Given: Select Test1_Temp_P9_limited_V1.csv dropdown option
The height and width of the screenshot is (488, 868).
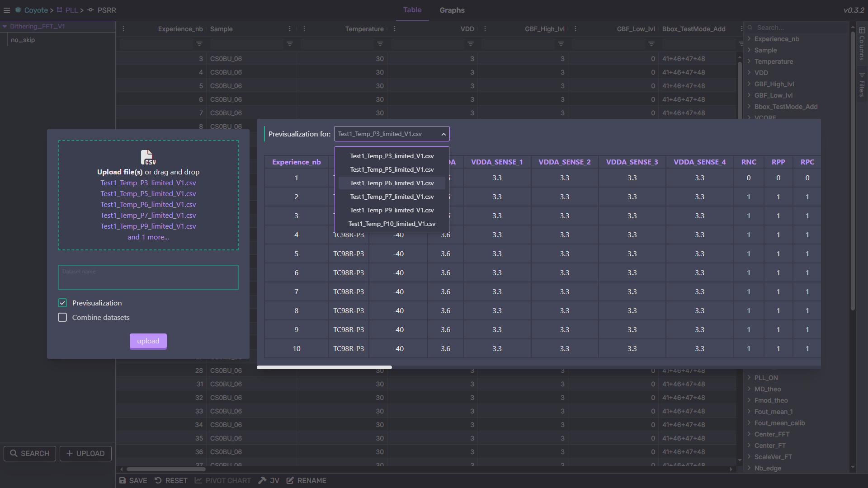Looking at the screenshot, I should (392, 210).
